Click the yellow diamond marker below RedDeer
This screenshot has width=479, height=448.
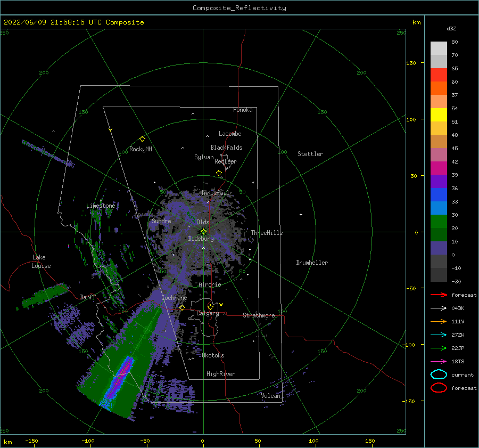click(219, 173)
